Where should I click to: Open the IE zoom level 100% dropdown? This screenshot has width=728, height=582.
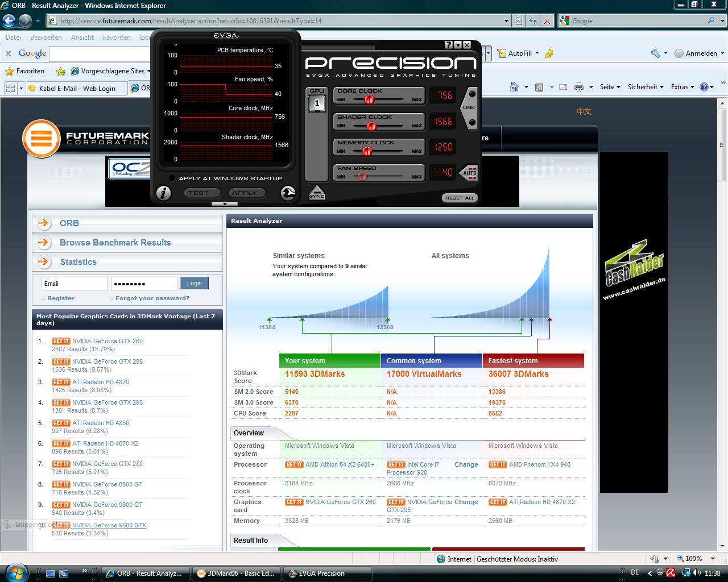pyautogui.click(x=713, y=559)
